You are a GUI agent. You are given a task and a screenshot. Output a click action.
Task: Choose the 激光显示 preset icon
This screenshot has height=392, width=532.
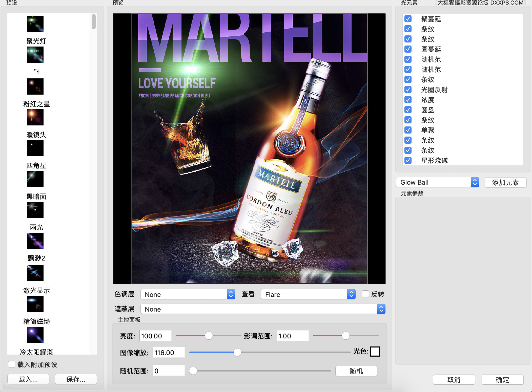pos(35,273)
